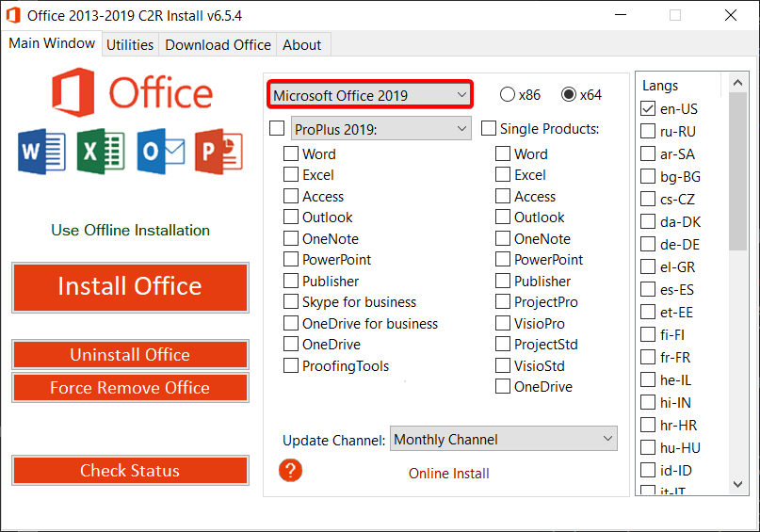Select the x86 architecture radio button

(508, 94)
